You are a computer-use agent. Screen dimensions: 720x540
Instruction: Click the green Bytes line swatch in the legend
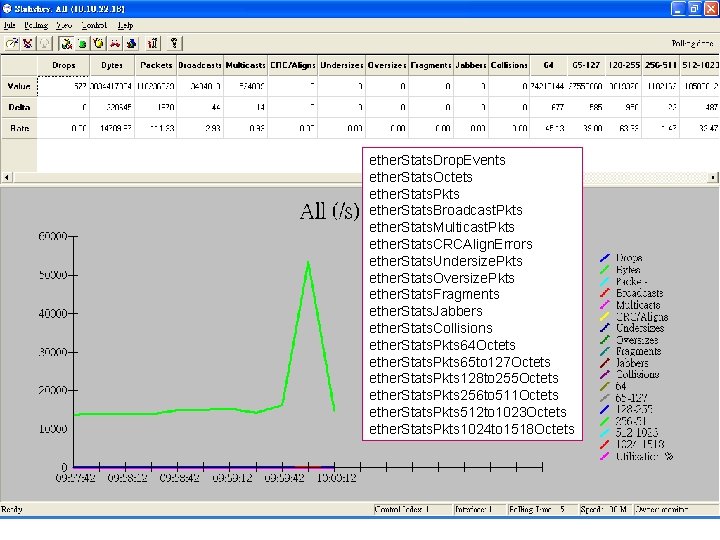click(605, 270)
